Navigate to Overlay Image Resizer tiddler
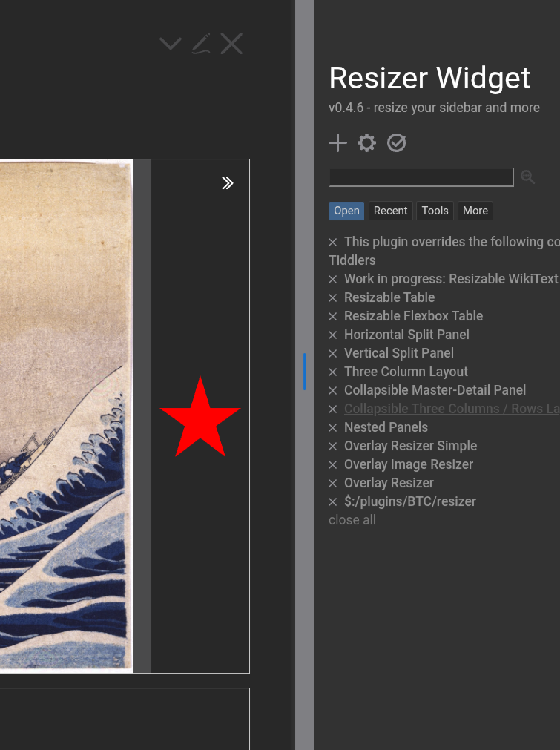 tap(409, 464)
